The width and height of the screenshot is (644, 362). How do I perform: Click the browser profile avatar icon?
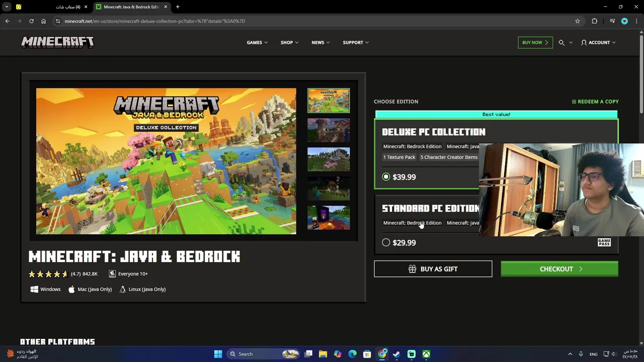[624, 21]
